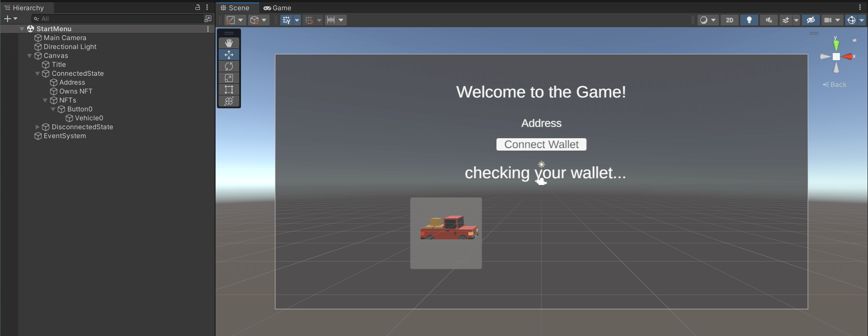Select the Hand view tool
The width and height of the screenshot is (868, 336).
click(229, 43)
